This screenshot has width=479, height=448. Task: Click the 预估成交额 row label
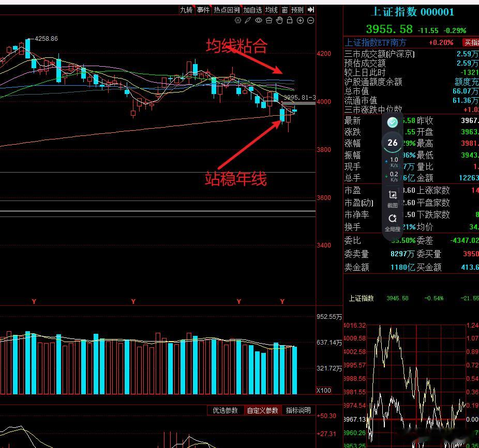(x=365, y=64)
